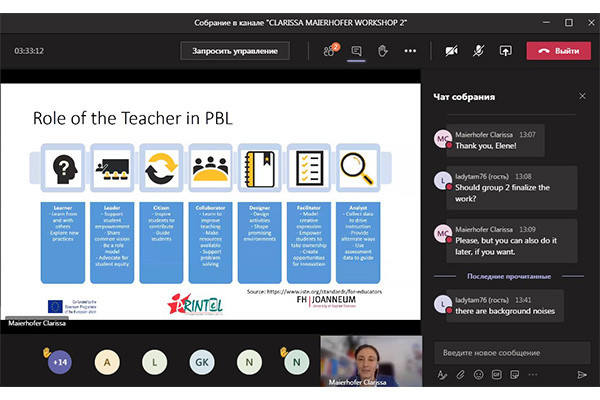Open text formatting options in compose box
The height and width of the screenshot is (400, 600).
tap(441, 375)
